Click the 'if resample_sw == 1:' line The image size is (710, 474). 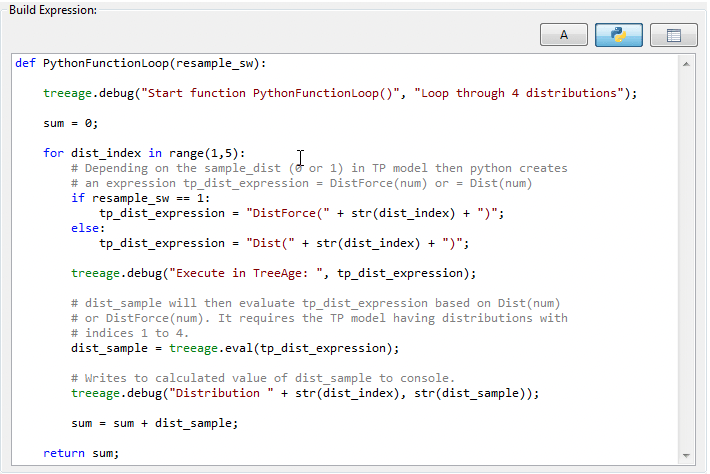pyautogui.click(x=140, y=198)
